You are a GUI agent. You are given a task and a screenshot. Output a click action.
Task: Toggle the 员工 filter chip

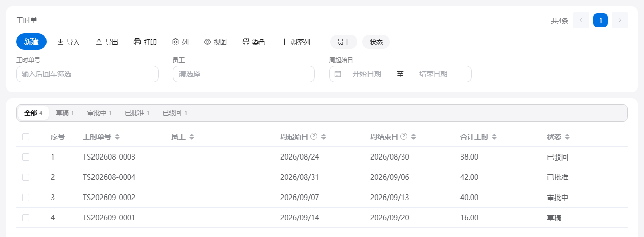(344, 42)
